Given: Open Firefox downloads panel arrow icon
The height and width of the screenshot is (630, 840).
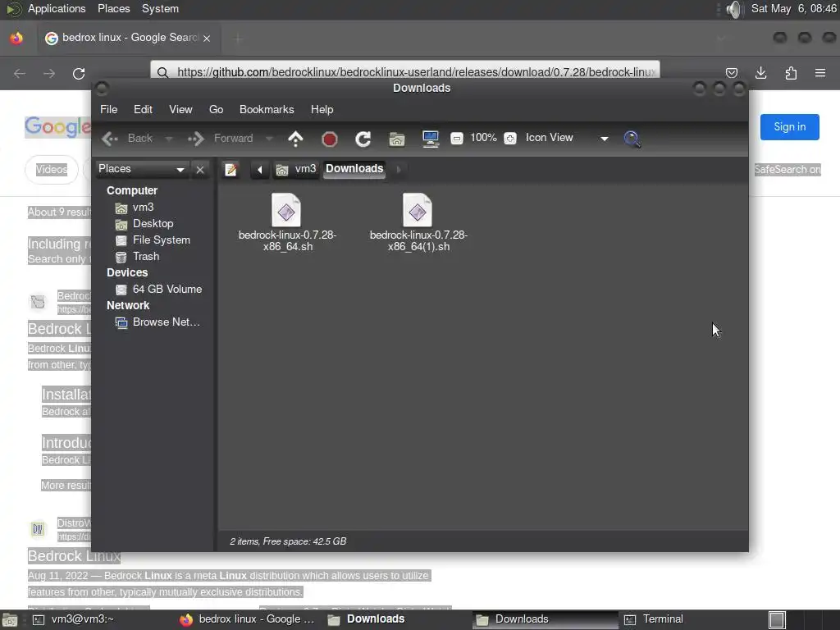Looking at the screenshot, I should [760, 73].
